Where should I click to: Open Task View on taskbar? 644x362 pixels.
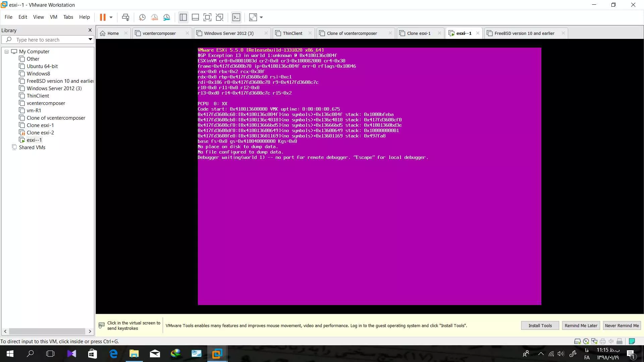tap(50, 354)
